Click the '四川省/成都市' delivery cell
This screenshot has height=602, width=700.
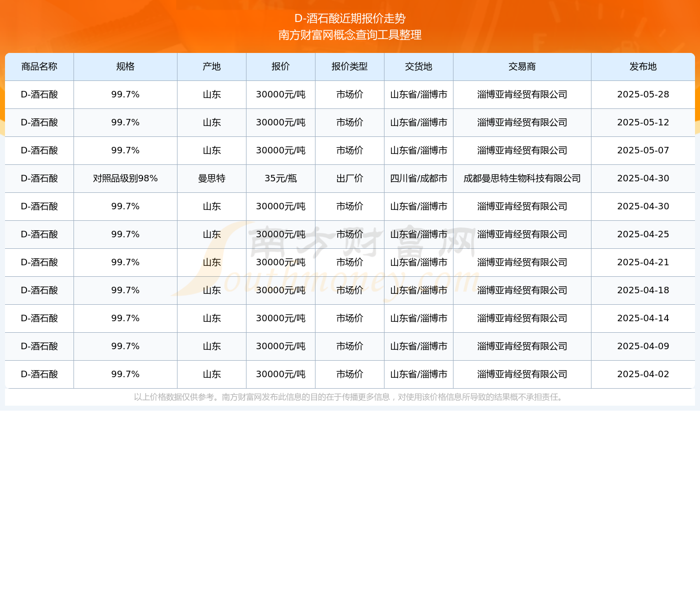point(419,178)
